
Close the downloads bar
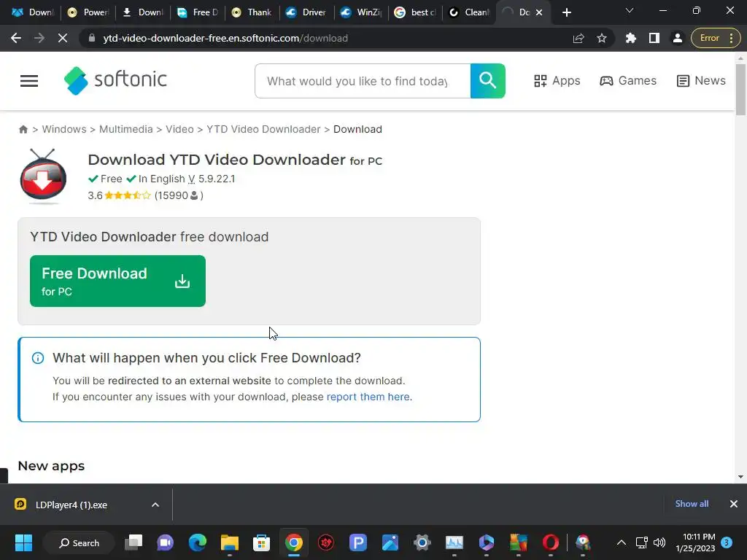tap(734, 504)
